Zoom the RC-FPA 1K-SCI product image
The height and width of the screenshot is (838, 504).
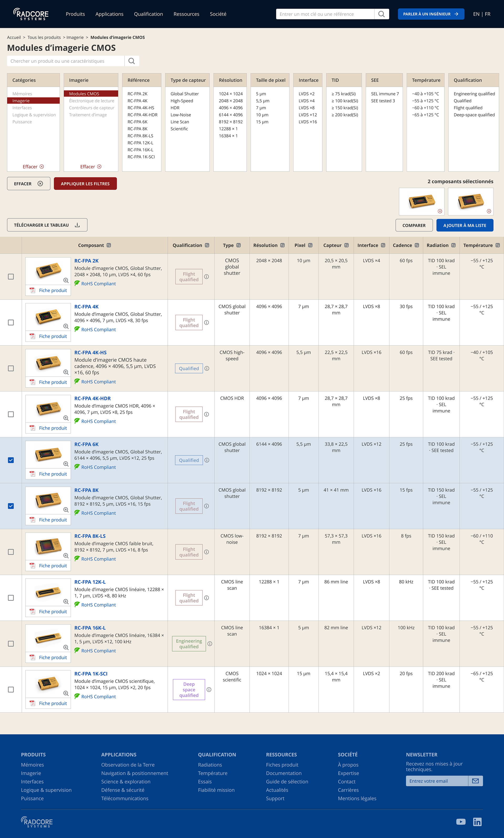click(66, 693)
